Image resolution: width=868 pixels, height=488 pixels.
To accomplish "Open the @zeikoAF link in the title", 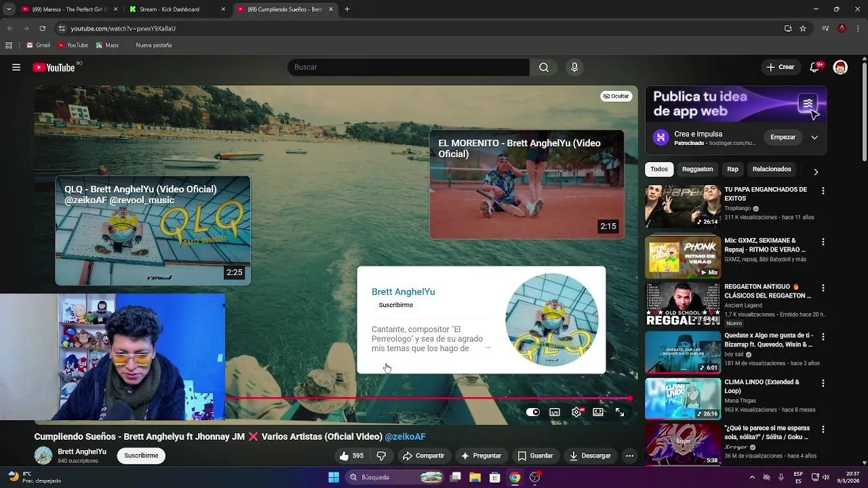I will 406,437.
